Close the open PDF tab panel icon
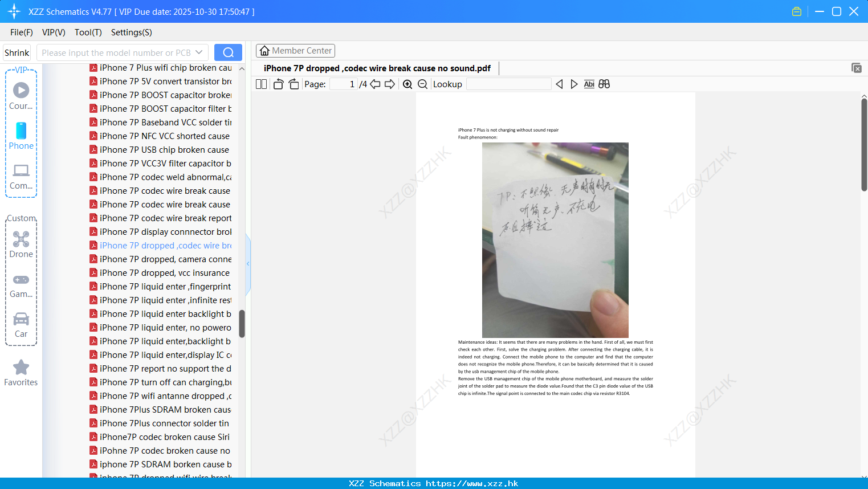This screenshot has height=489, width=868. (x=857, y=68)
